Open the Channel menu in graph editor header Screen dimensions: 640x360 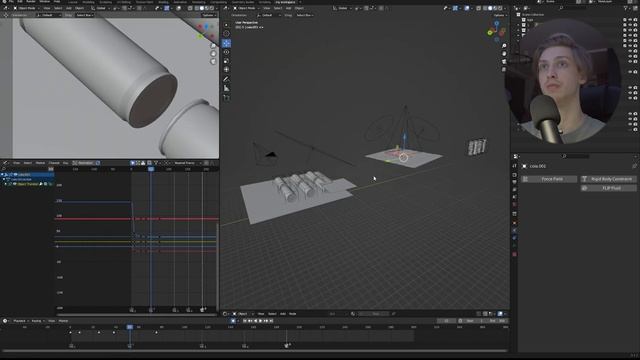pos(54,163)
